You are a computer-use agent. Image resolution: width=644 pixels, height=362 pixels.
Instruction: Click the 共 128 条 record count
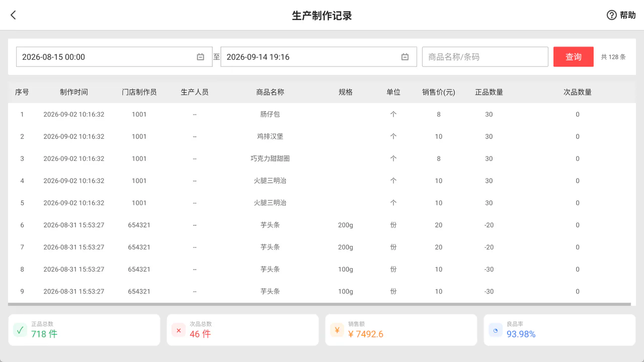pos(613,57)
